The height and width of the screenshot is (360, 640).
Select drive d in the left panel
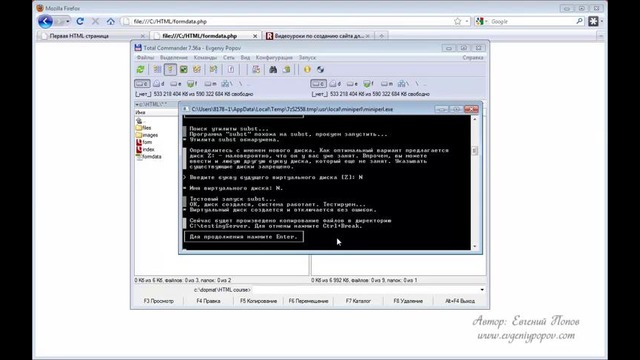159,84
